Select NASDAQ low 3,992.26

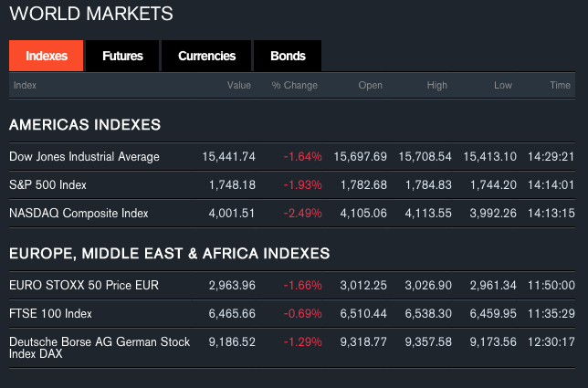493,214
